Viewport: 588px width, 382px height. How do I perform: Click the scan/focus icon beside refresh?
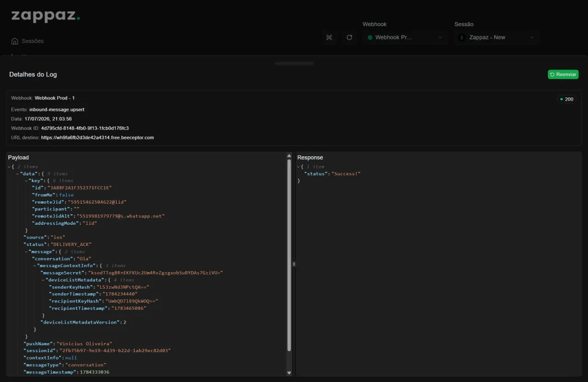[x=329, y=37]
